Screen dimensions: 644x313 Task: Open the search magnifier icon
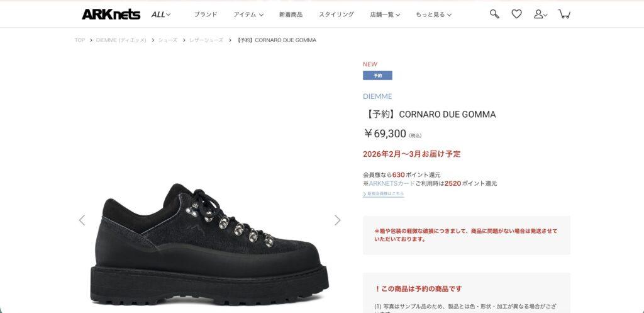click(494, 14)
